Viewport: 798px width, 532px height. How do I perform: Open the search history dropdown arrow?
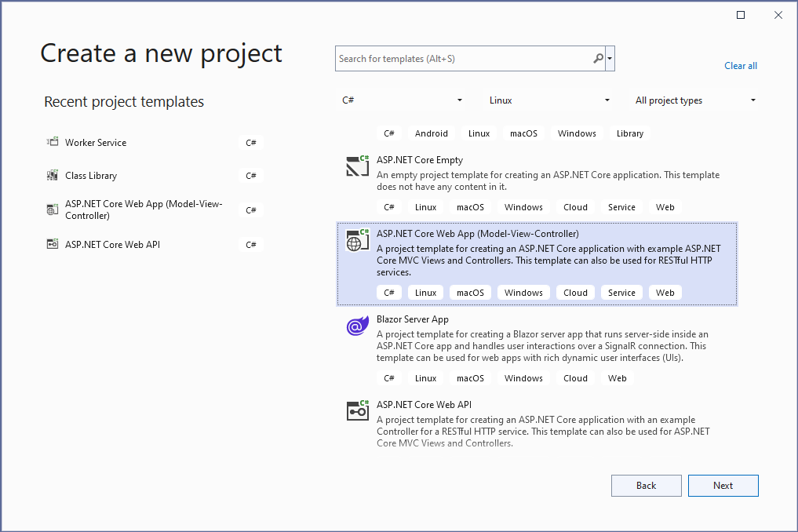point(610,59)
